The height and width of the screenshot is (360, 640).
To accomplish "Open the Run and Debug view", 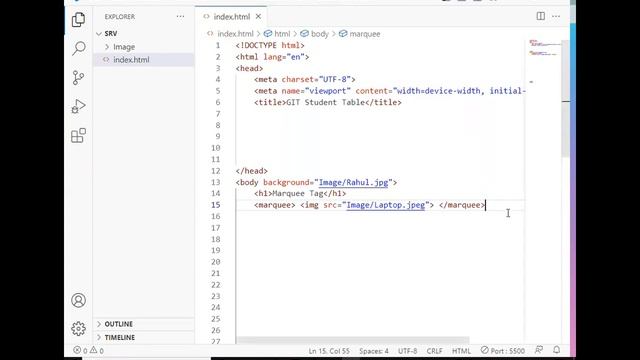I will (x=78, y=107).
